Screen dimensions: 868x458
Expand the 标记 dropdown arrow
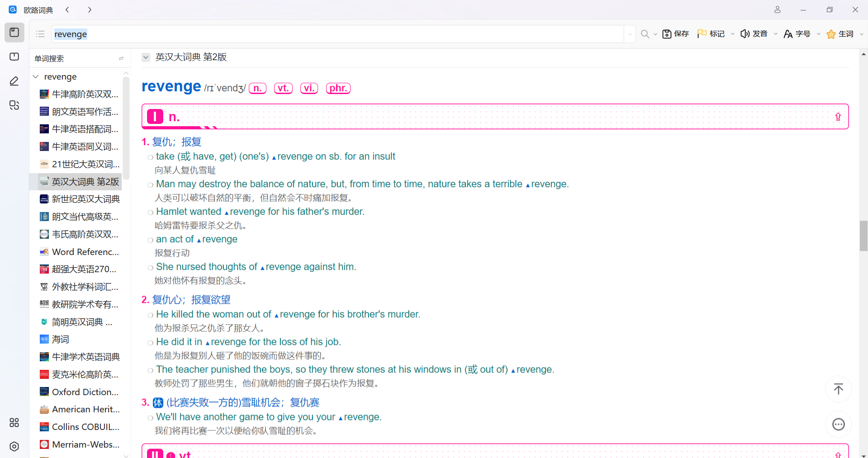(x=733, y=34)
